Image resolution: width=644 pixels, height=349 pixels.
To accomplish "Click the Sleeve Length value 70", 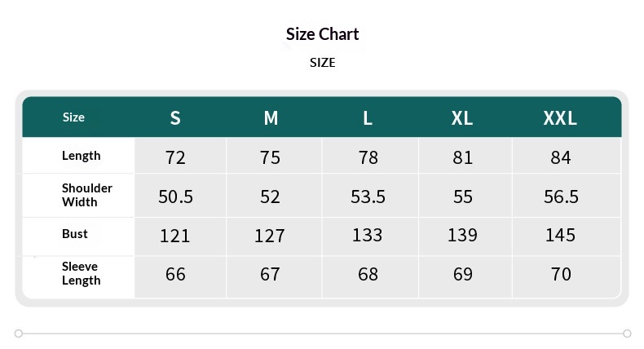I will point(561,274).
